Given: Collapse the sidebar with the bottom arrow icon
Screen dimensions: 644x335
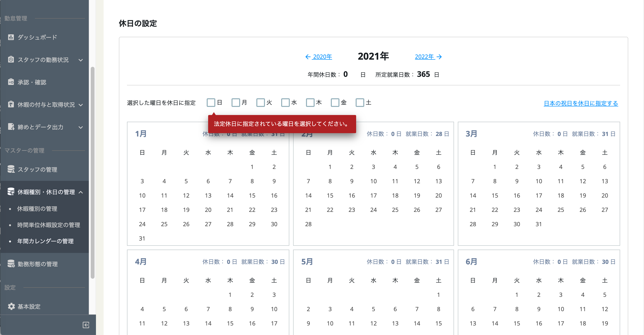Looking at the screenshot, I should click(x=86, y=325).
